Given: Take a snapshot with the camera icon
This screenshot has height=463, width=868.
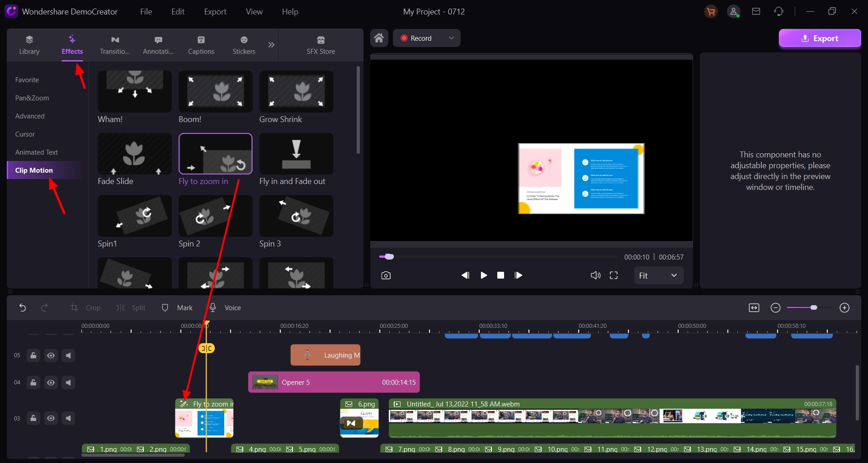Looking at the screenshot, I should click(x=386, y=275).
